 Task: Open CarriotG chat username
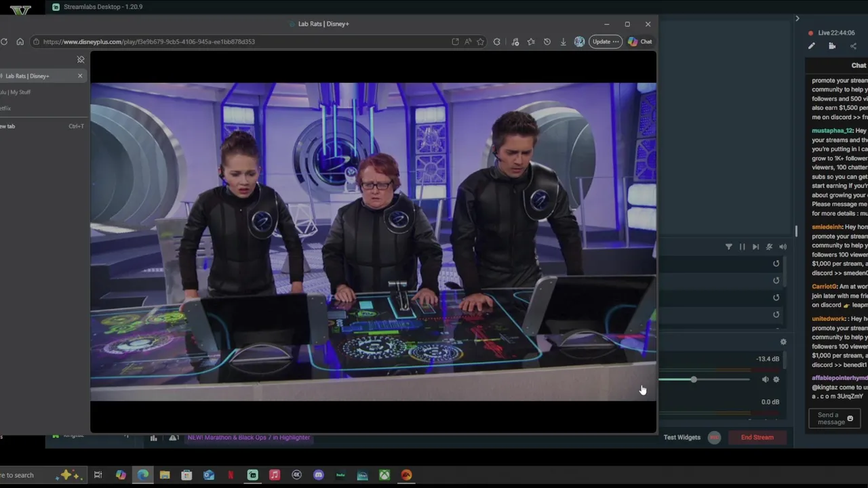(824, 287)
